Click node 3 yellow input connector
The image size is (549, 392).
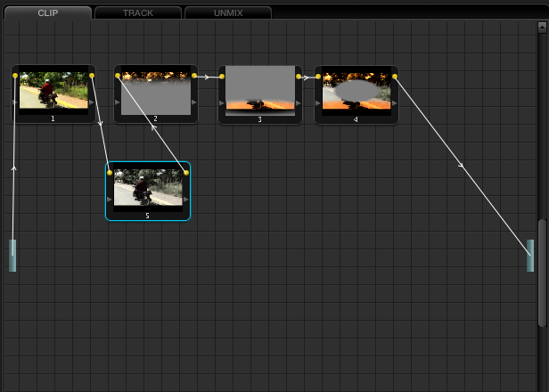pyautogui.click(x=221, y=77)
